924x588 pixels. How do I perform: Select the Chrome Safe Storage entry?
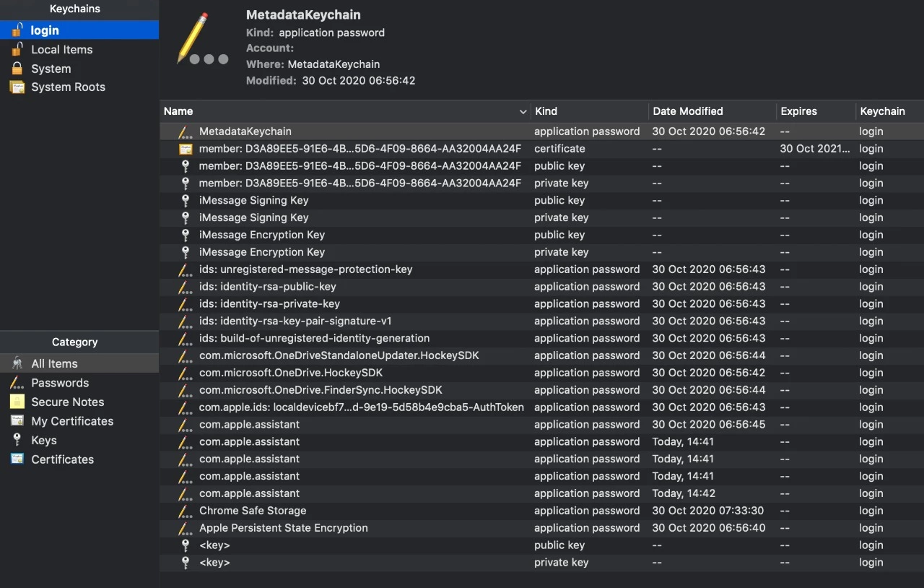pos(541,511)
